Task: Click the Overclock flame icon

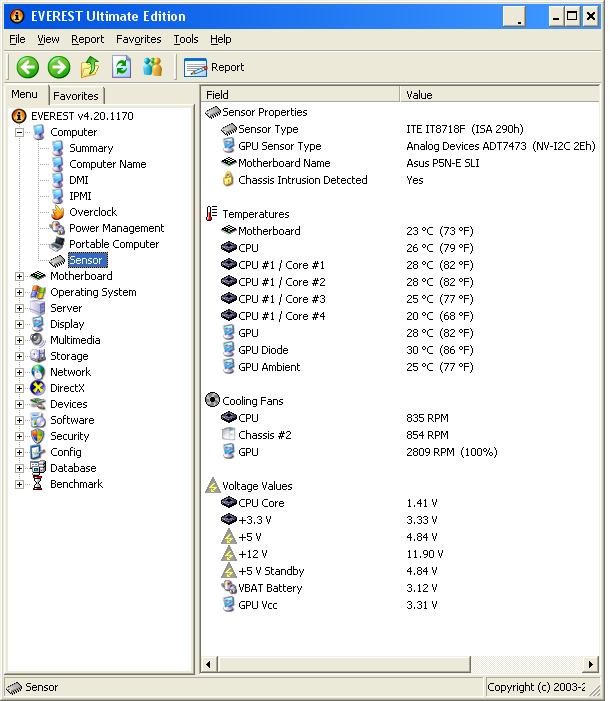Action: click(57, 212)
